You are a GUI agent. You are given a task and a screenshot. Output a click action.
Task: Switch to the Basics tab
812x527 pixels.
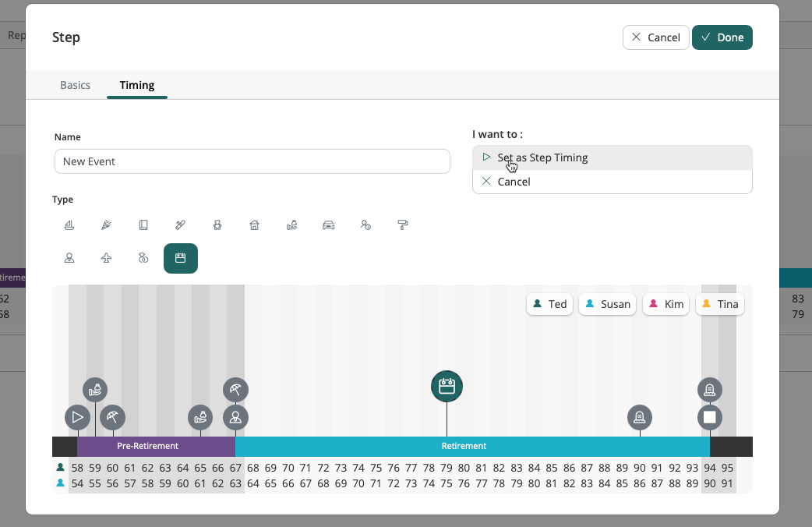(x=75, y=85)
